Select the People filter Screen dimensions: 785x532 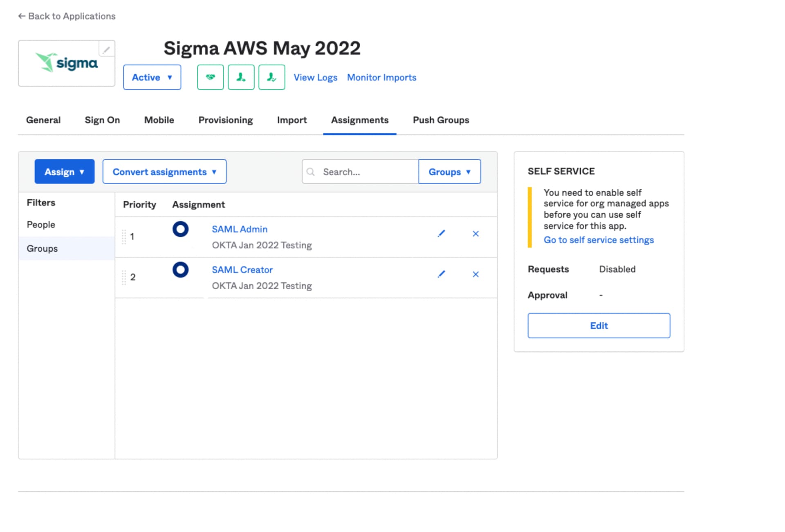click(x=41, y=224)
